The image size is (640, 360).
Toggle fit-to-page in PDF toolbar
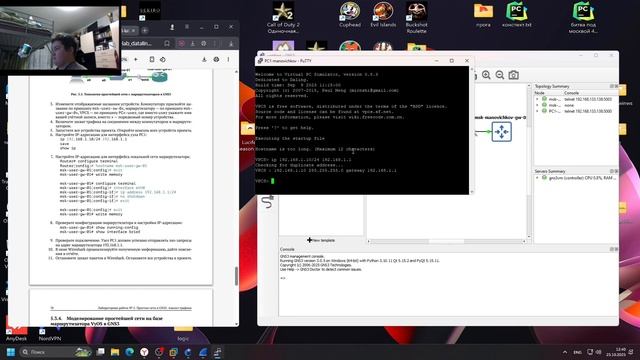coord(152,60)
